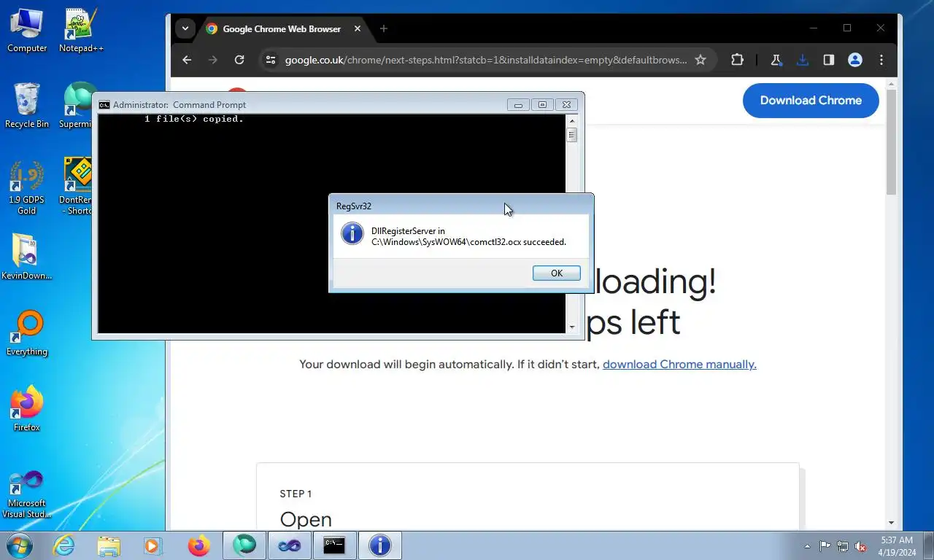The height and width of the screenshot is (560, 934).
Task: Click the "STEP 1" text on Chrome page
Action: (x=296, y=494)
